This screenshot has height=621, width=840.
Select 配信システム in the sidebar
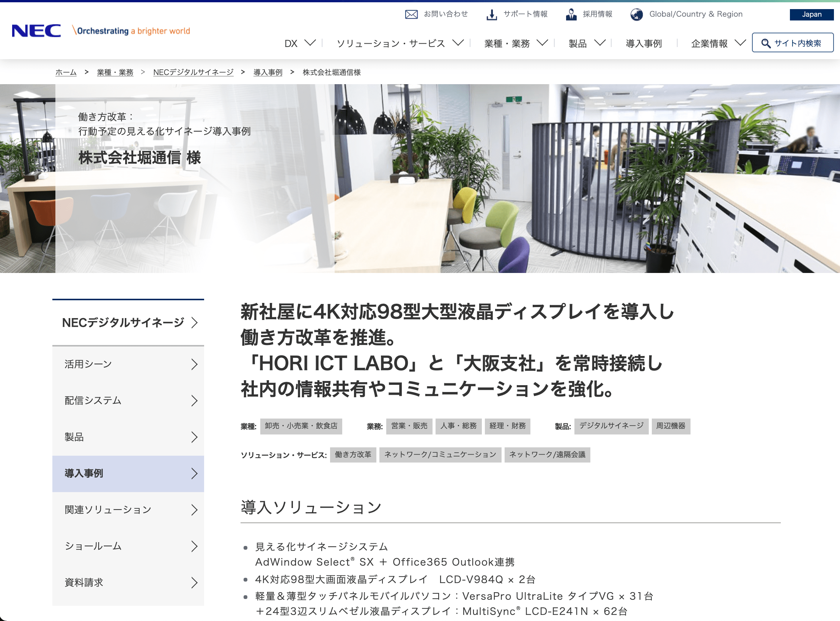click(93, 400)
